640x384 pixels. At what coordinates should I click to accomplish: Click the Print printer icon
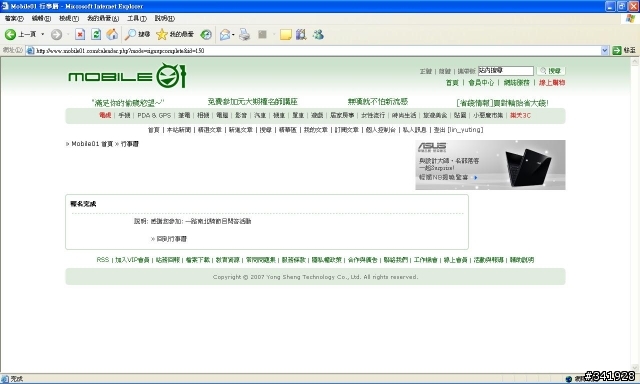click(x=244, y=35)
